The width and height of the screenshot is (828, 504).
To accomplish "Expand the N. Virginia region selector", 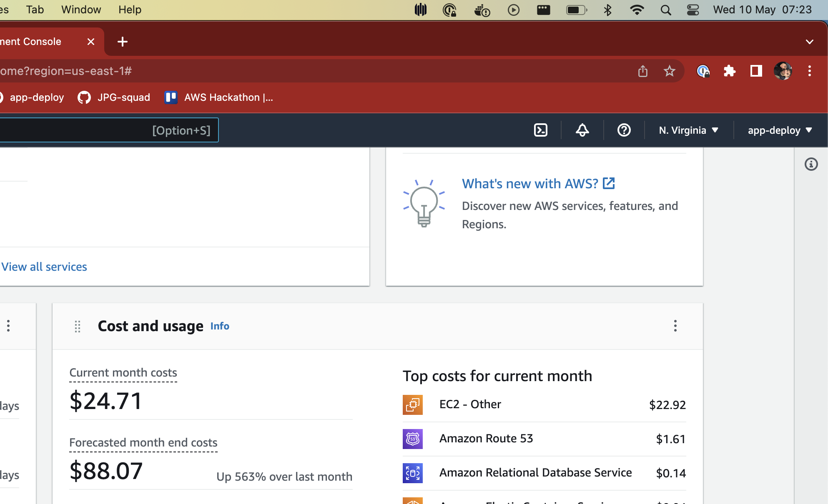I will tap(689, 130).
